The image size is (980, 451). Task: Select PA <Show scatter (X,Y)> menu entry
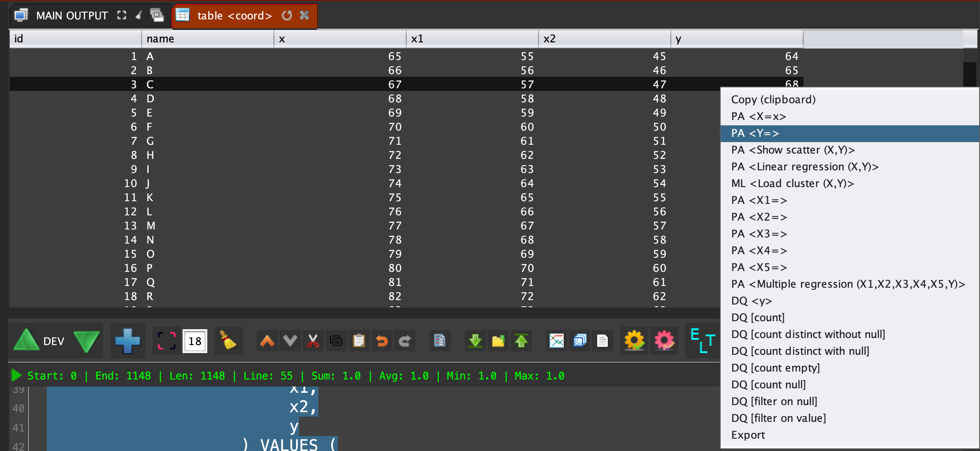793,150
